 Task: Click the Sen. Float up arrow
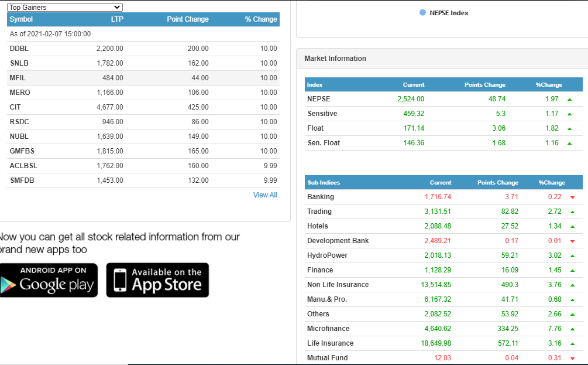click(570, 144)
